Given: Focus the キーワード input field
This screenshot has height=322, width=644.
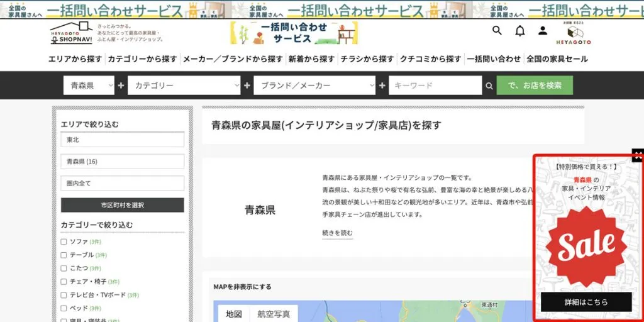Looking at the screenshot, I should pyautogui.click(x=435, y=86).
